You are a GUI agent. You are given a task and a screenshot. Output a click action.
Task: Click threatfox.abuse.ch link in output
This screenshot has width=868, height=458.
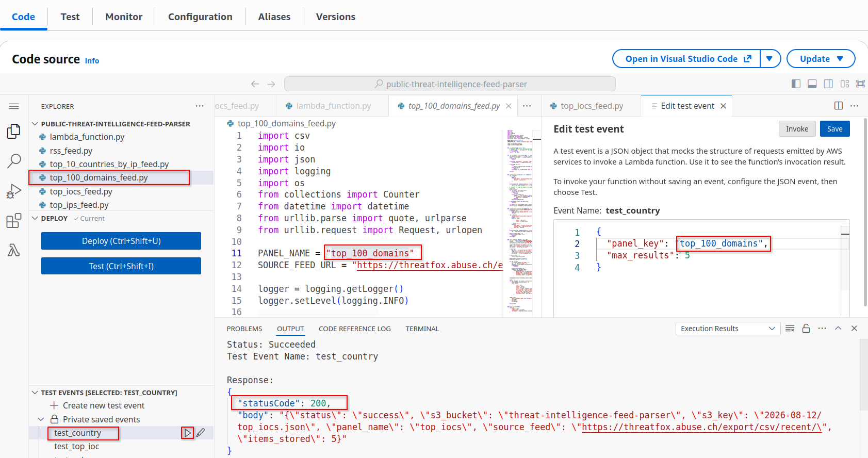coord(701,427)
